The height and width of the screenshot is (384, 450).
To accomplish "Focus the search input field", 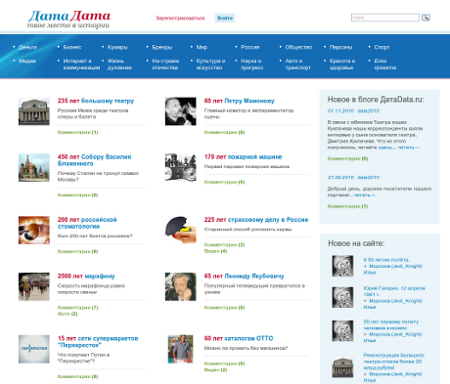I will click(385, 17).
